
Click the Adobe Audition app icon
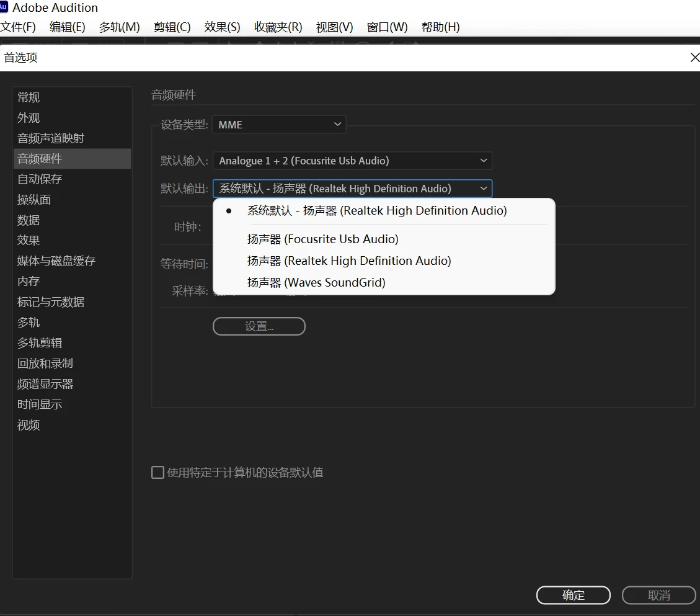click(x=4, y=7)
